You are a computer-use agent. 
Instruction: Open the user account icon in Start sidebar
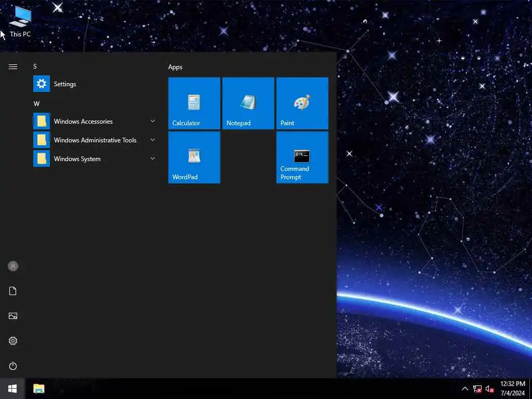pyautogui.click(x=13, y=266)
